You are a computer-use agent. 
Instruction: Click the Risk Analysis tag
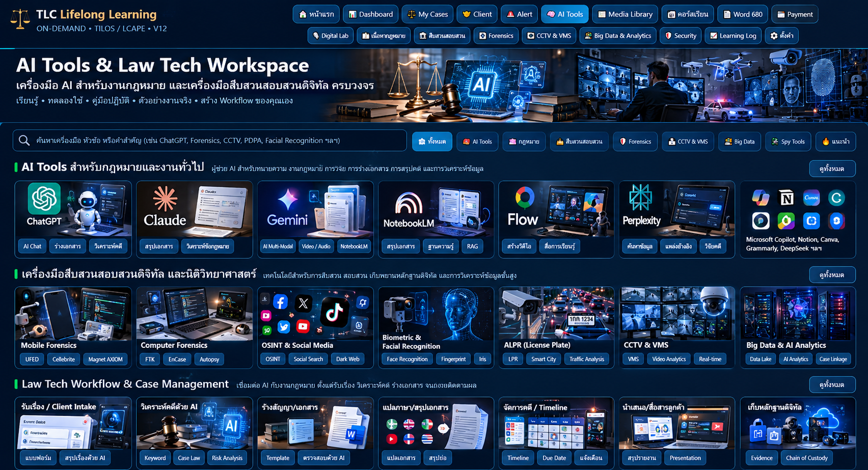tap(227, 458)
